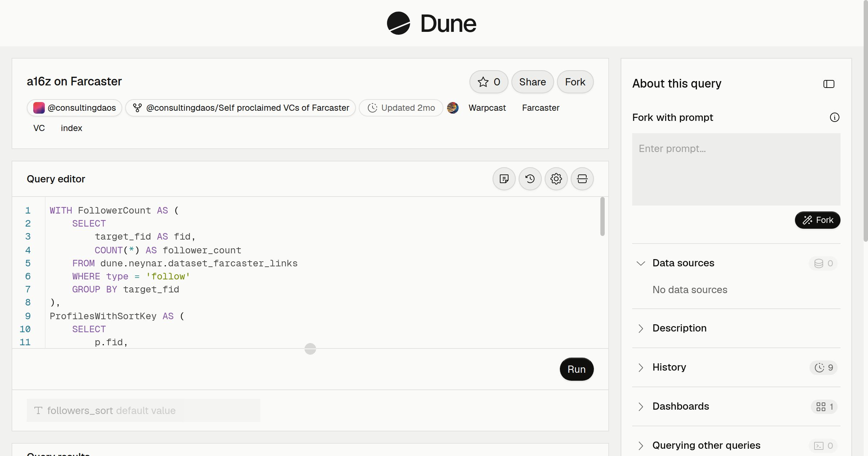This screenshot has width=868, height=456.
Task: Toggle the editor layout split icon
Action: click(582, 179)
